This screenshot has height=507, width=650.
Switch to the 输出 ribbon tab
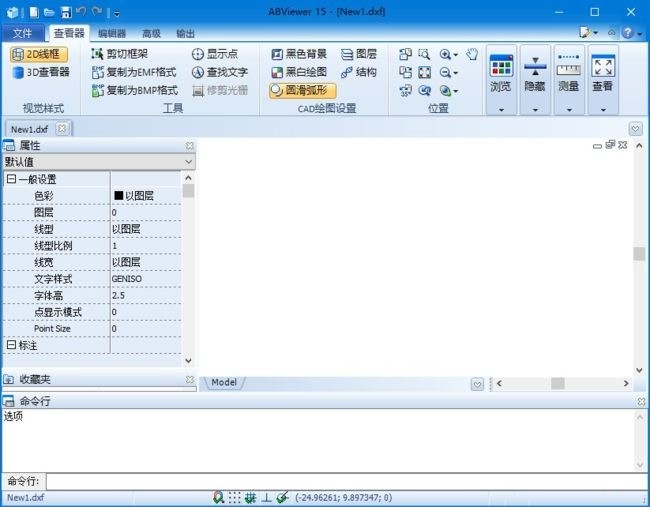(185, 34)
